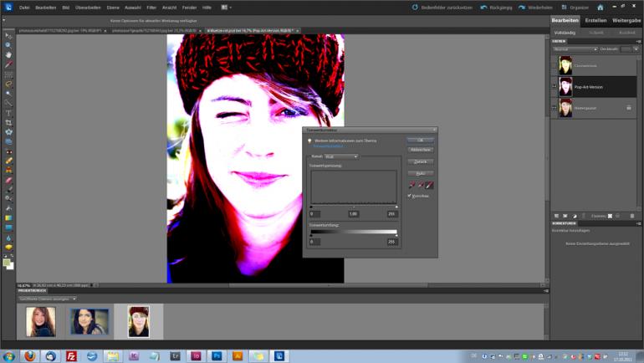Image resolution: width=644 pixels, height=363 pixels.
Task: Click the Abbrechen button
Action: point(420,150)
